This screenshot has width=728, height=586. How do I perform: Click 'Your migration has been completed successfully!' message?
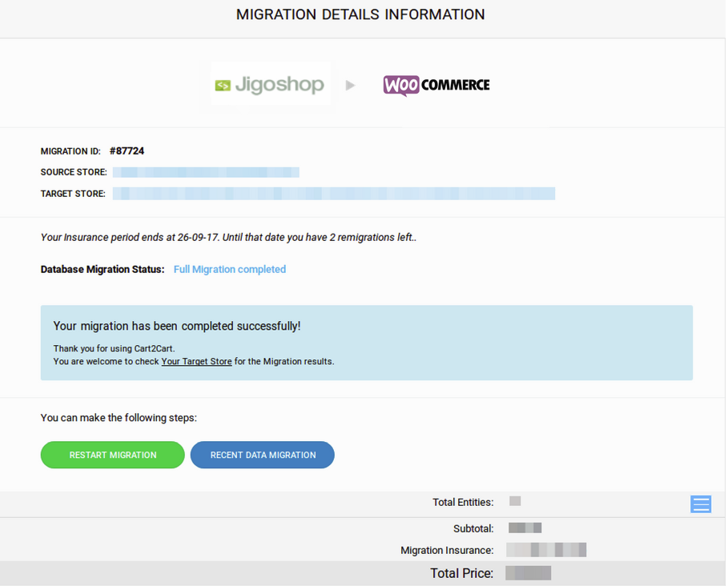pyautogui.click(x=177, y=326)
